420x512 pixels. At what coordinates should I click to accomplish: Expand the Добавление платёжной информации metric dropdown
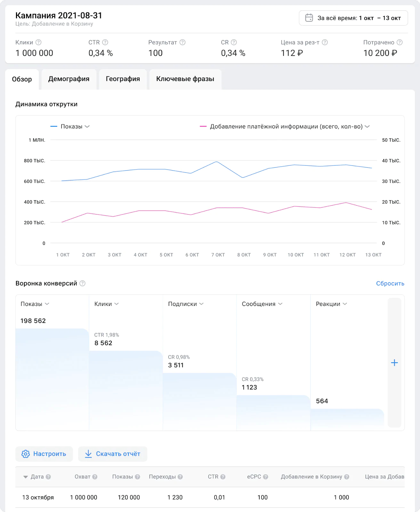(367, 126)
